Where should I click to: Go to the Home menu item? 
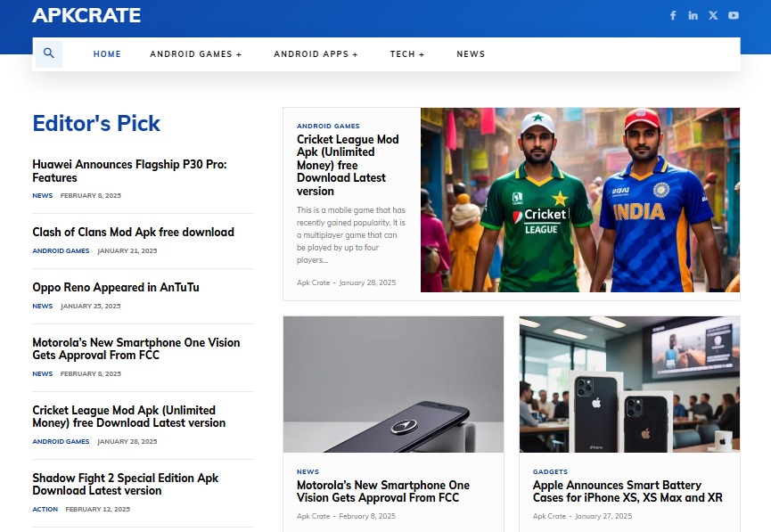tap(107, 54)
